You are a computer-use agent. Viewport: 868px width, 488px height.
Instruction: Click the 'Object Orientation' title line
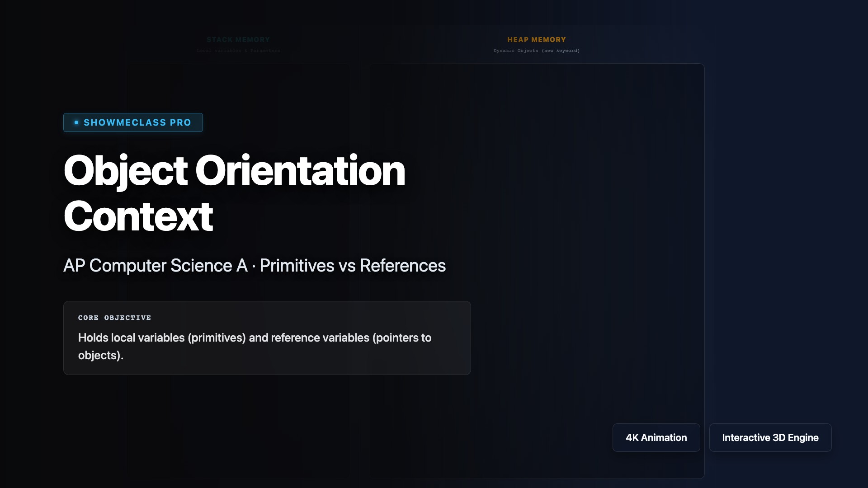click(x=234, y=171)
